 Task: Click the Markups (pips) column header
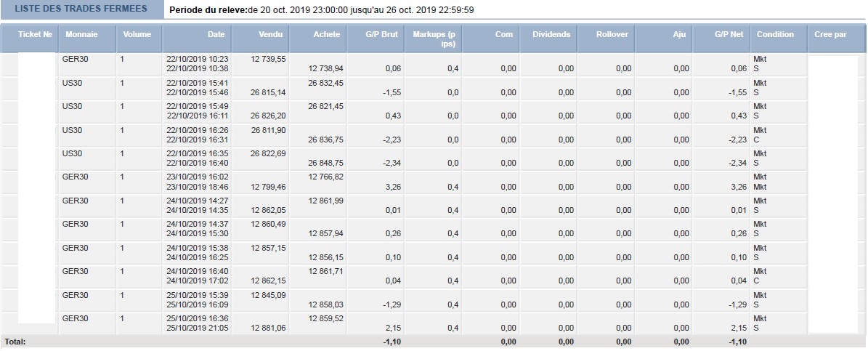coord(433,39)
